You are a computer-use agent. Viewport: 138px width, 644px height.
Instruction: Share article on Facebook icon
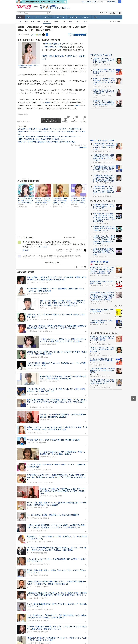point(47,35)
